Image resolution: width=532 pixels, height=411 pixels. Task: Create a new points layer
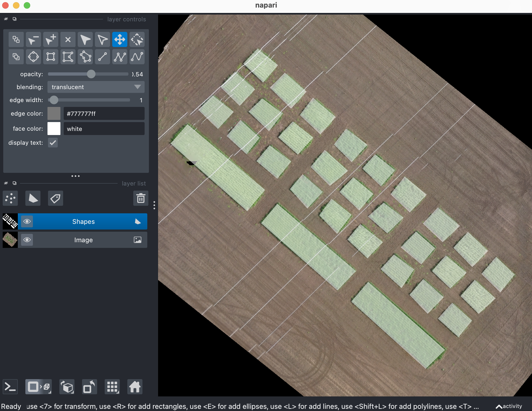click(10, 198)
